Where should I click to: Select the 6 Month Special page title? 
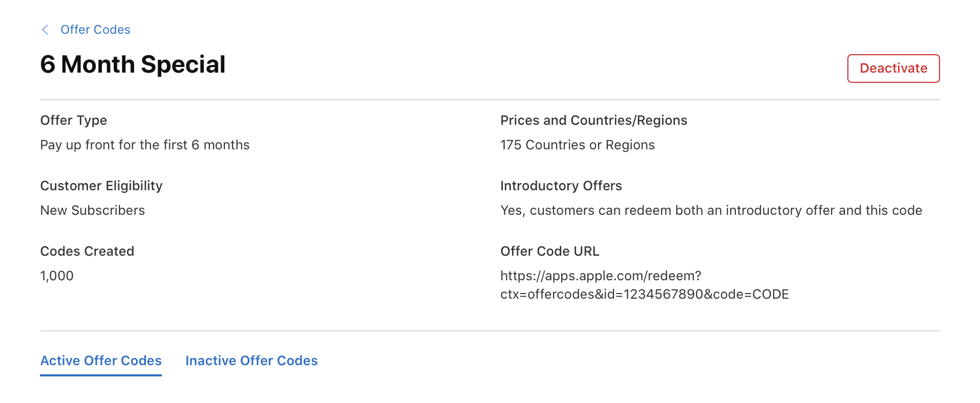(x=133, y=64)
